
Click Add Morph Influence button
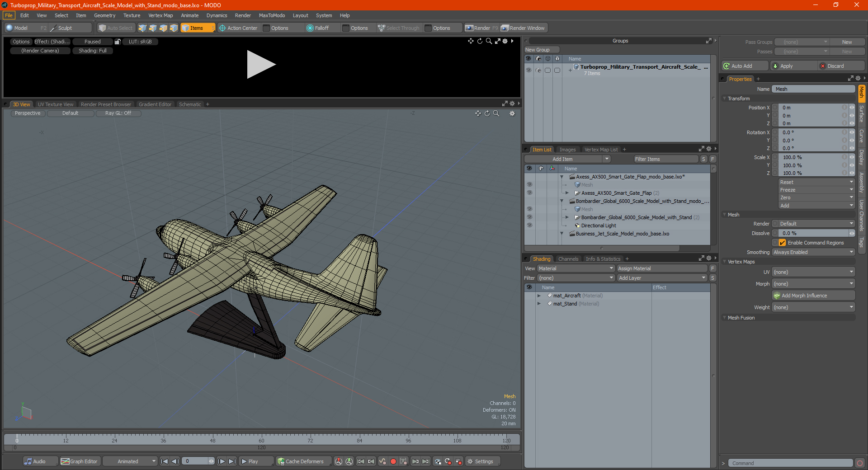tap(813, 296)
